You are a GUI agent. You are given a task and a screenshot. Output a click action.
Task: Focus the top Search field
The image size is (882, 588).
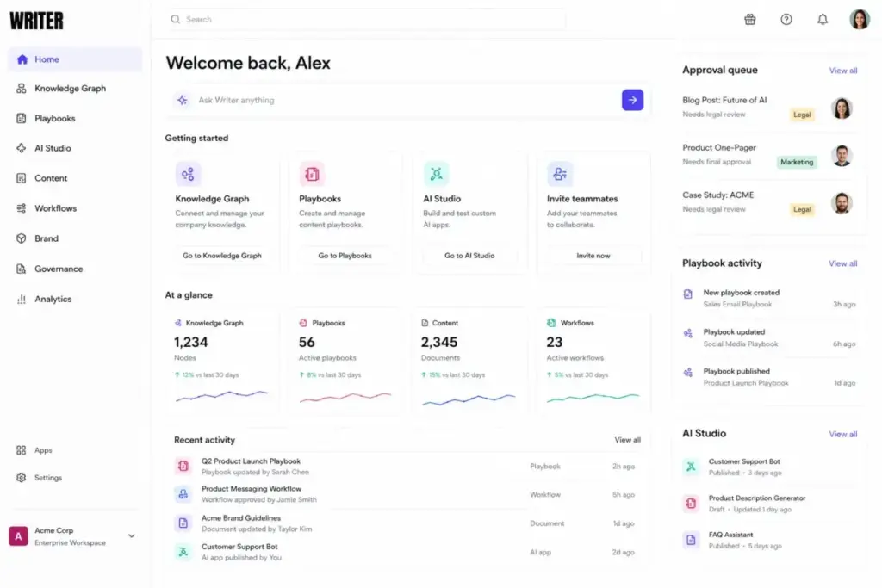[365, 19]
